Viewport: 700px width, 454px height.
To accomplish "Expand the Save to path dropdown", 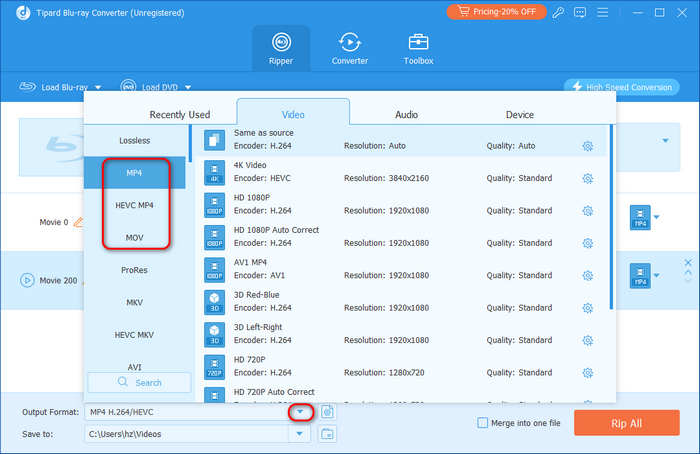I will click(300, 433).
